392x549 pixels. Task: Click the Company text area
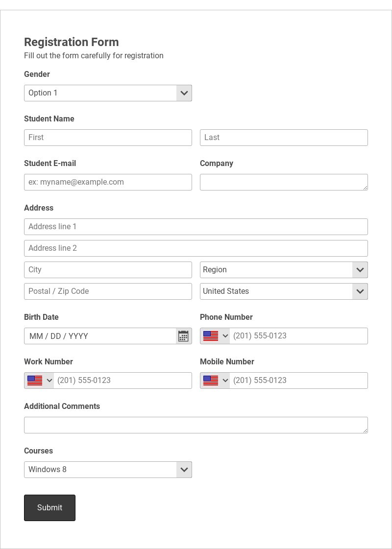(x=284, y=182)
